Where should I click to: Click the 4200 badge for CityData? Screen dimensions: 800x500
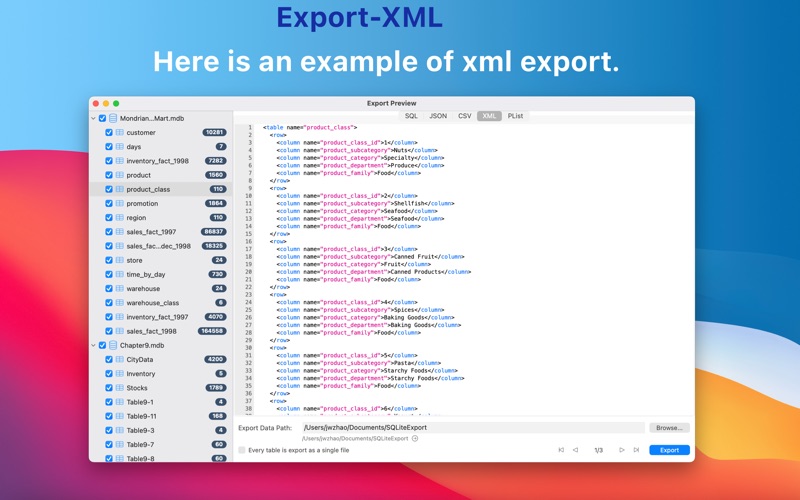(x=215, y=359)
